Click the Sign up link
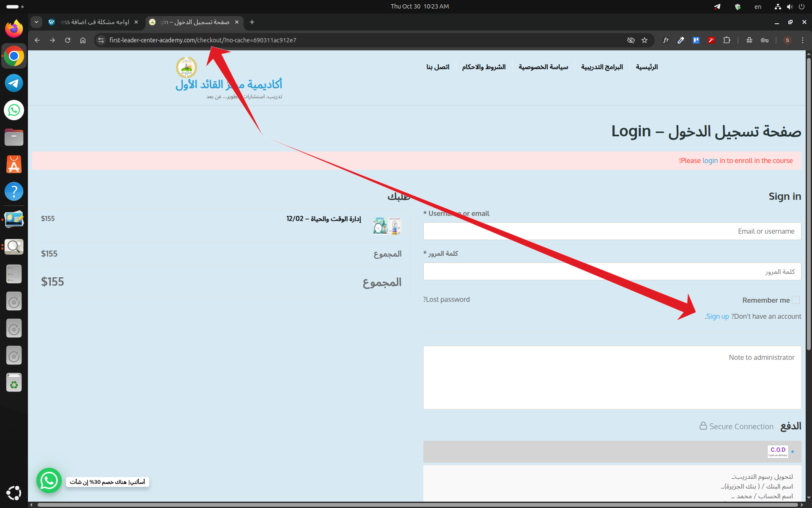This screenshot has height=508, width=812. tap(717, 316)
